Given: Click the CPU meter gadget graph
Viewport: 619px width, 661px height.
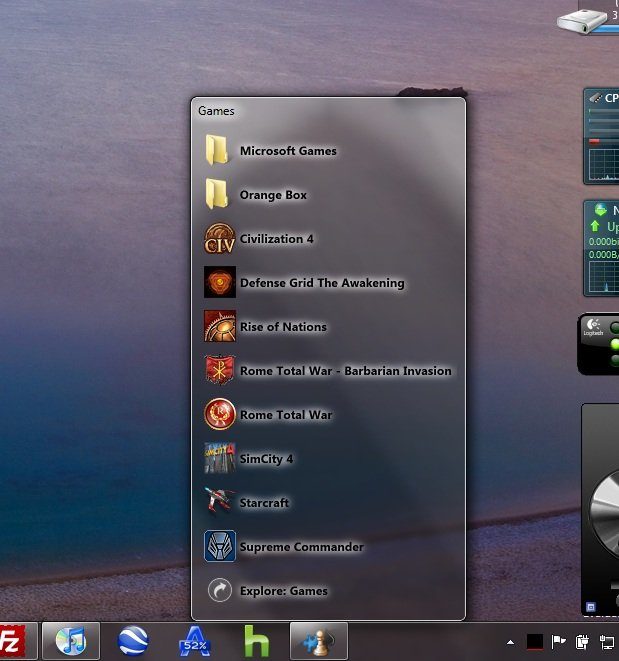Looking at the screenshot, I should click(604, 164).
